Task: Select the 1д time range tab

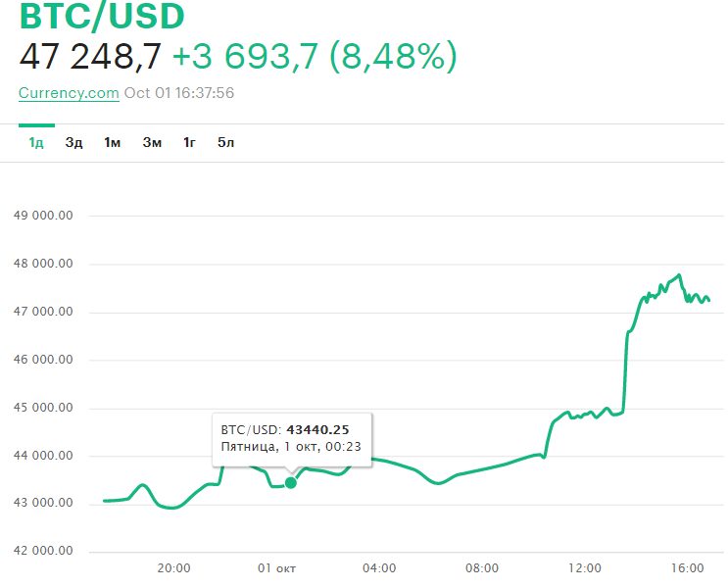Action: tap(36, 143)
